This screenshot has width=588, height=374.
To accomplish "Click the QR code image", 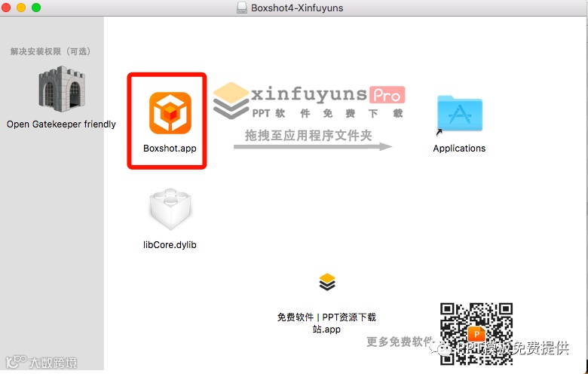I will 476,334.
